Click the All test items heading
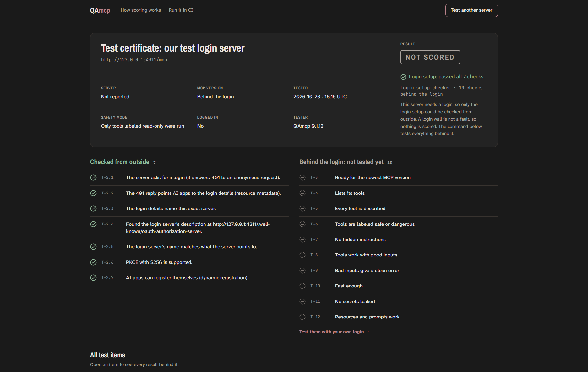The image size is (588, 372). click(107, 355)
